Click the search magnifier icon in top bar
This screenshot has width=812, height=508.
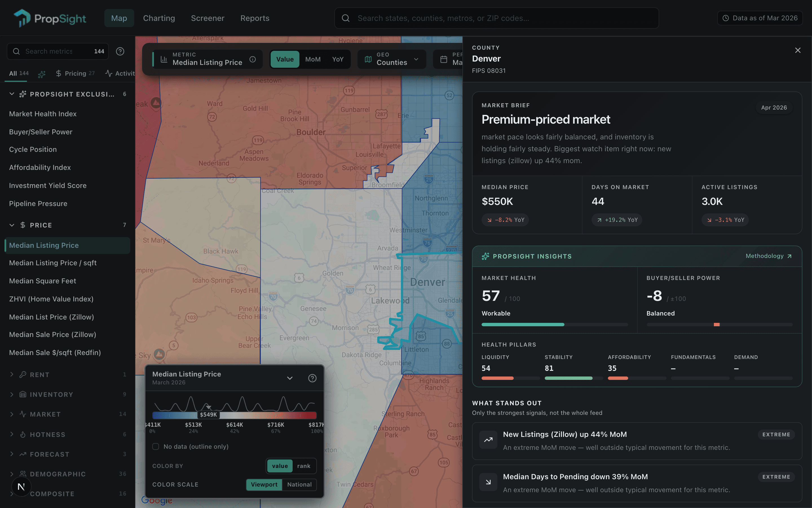pos(346,18)
